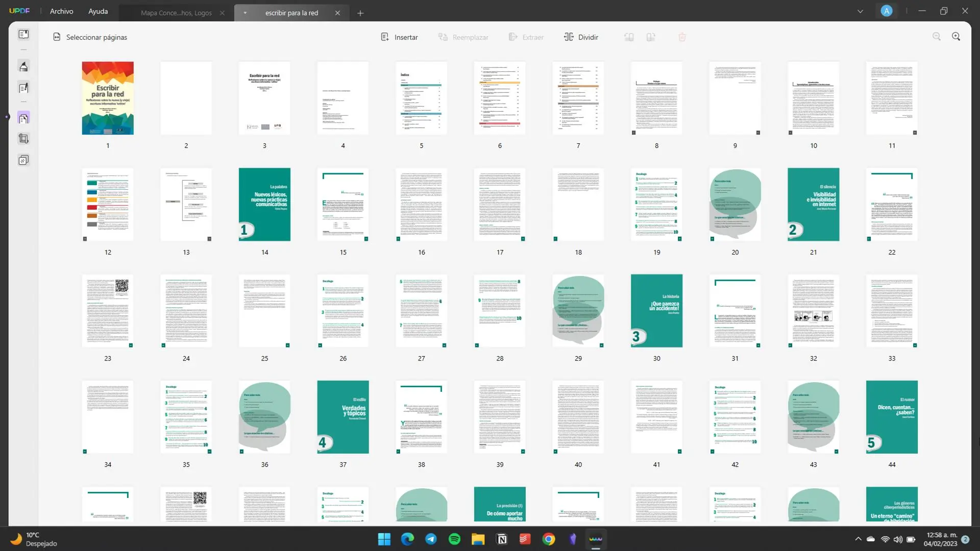Image resolution: width=980 pixels, height=551 pixels.
Task: Click the Insertar button
Action: [399, 37]
